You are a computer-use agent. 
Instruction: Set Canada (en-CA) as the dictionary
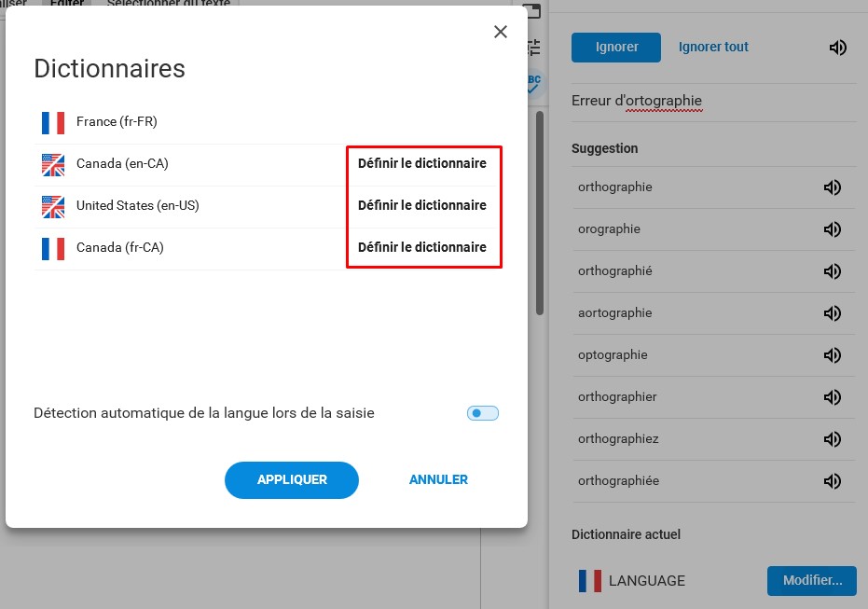coord(421,163)
